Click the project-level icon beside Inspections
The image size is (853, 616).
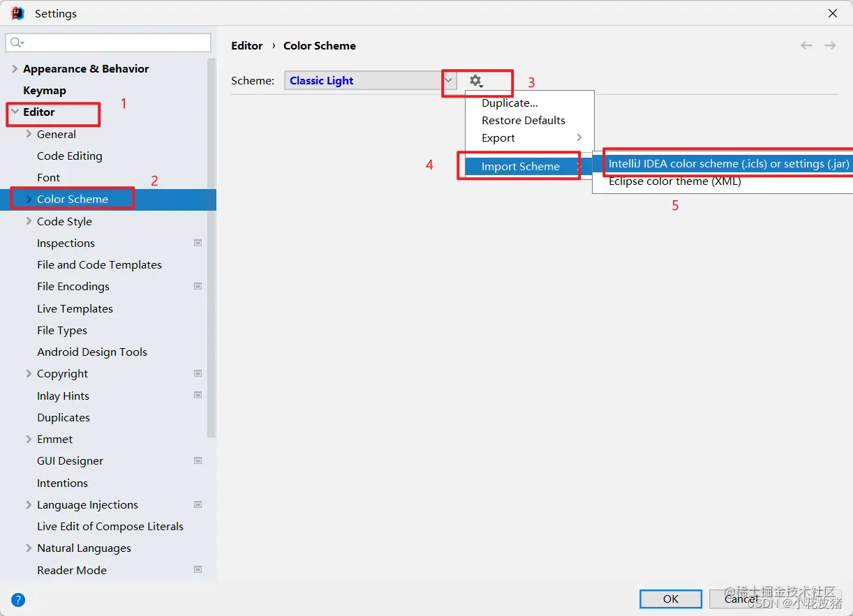[x=198, y=243]
